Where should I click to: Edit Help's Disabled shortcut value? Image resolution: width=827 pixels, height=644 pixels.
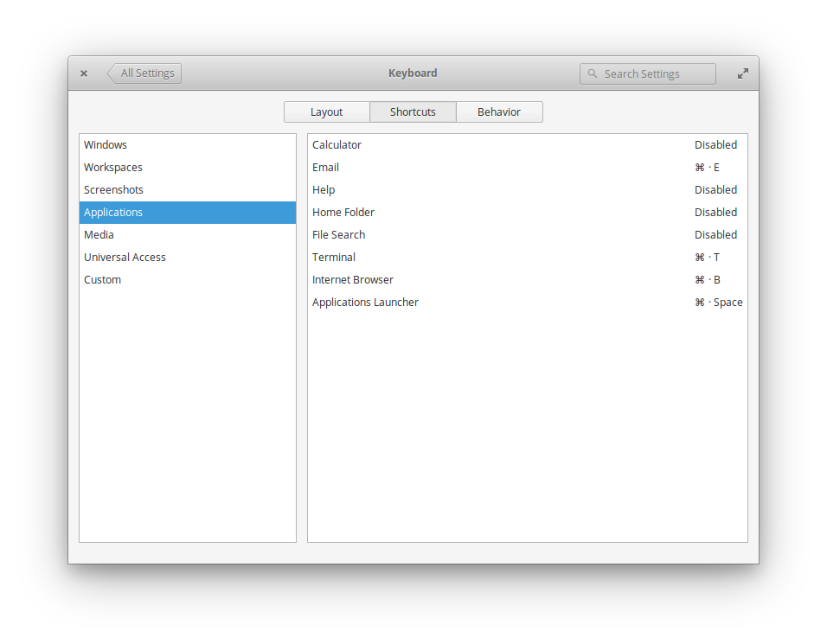tap(715, 189)
